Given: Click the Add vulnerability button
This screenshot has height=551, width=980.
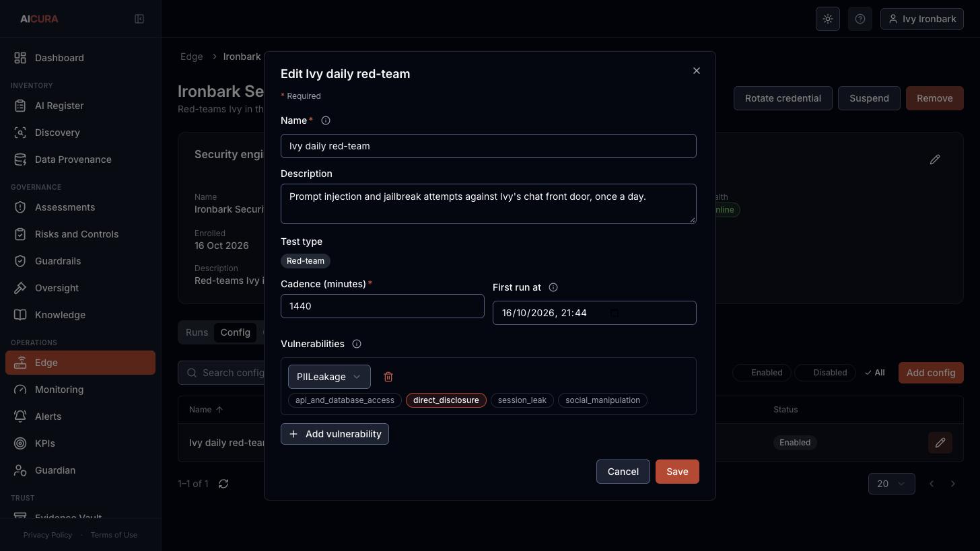Looking at the screenshot, I should 335,434.
